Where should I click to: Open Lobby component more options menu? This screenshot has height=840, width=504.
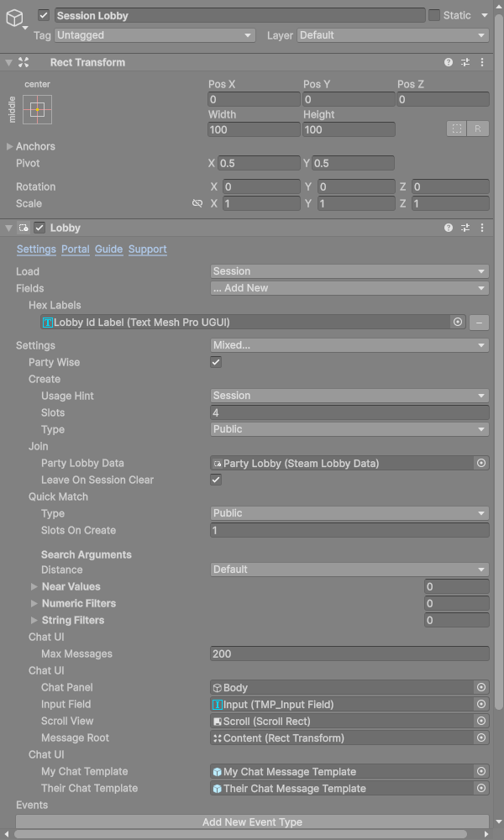tap(482, 228)
